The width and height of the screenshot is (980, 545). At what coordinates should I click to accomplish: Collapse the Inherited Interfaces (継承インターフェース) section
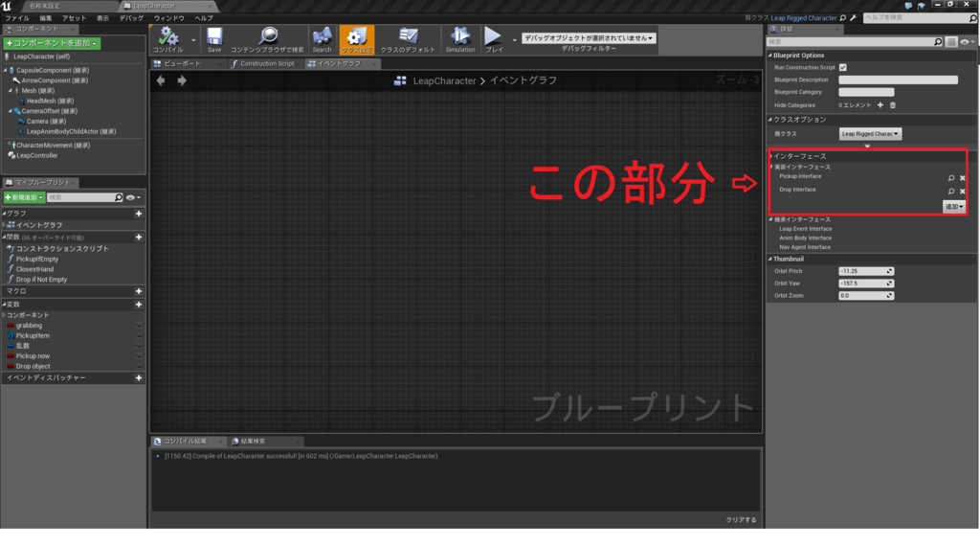coord(770,219)
